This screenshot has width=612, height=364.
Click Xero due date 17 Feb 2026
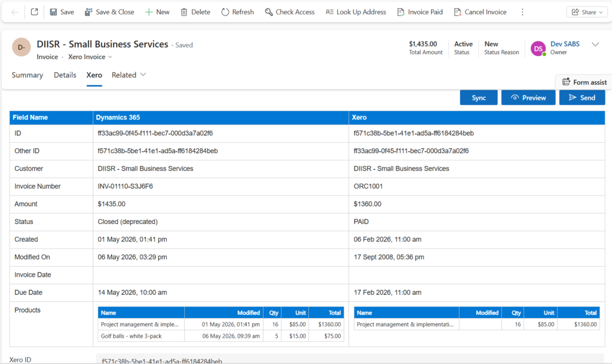pos(387,293)
